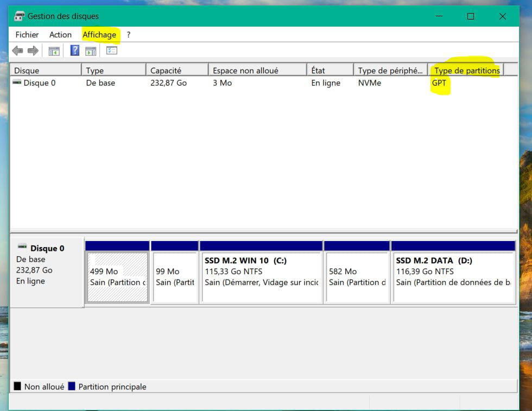Sort list by Capacité column header
The width and height of the screenshot is (532, 411).
(x=166, y=71)
